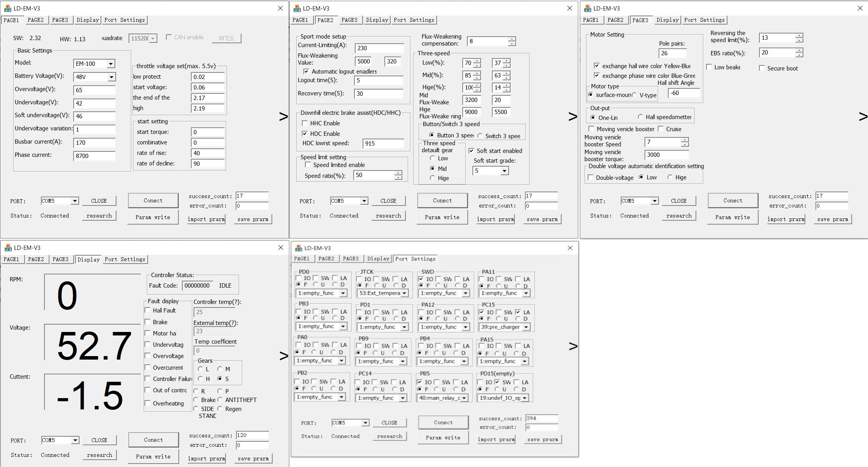In the RPM display window, open Port Settings tab
Viewport: 868px width, 467px height.
(x=125, y=259)
